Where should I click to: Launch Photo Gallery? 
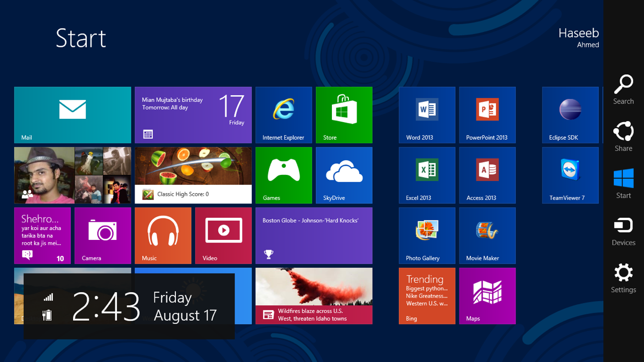[427, 235]
